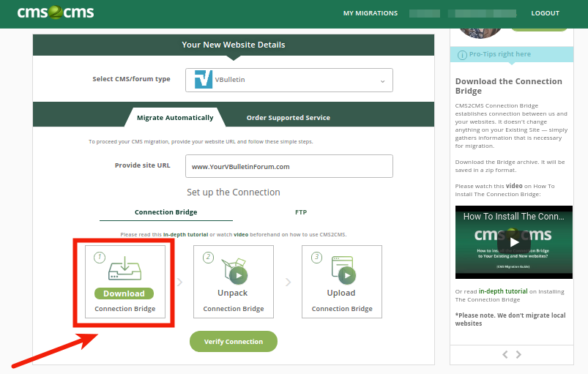Open My Migrations page
The height and width of the screenshot is (374, 588).
coord(370,13)
